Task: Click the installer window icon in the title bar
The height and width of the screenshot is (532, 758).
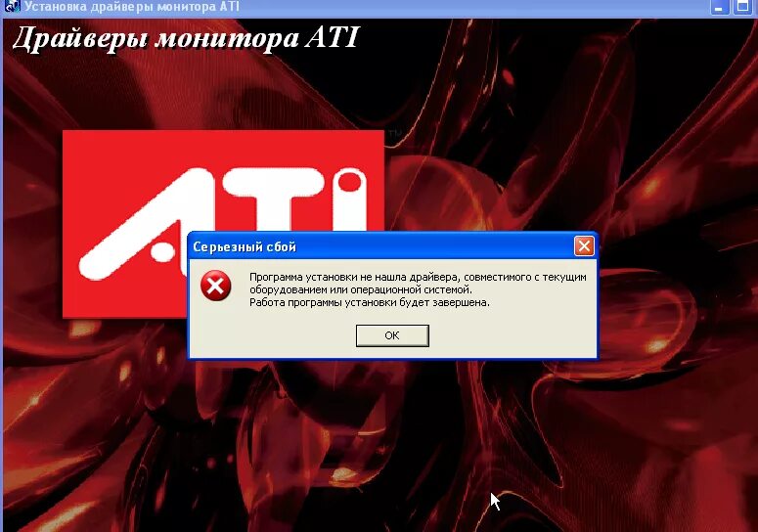Action: (x=12, y=6)
